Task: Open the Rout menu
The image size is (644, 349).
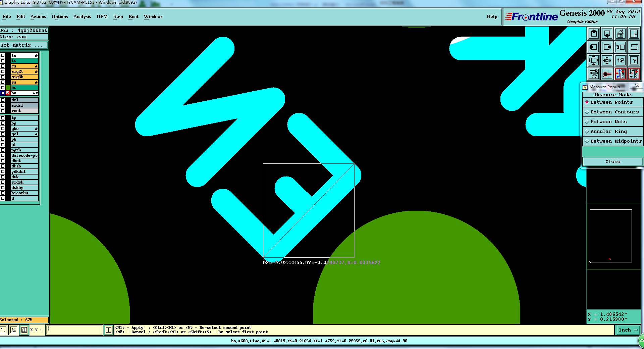Action: [133, 16]
